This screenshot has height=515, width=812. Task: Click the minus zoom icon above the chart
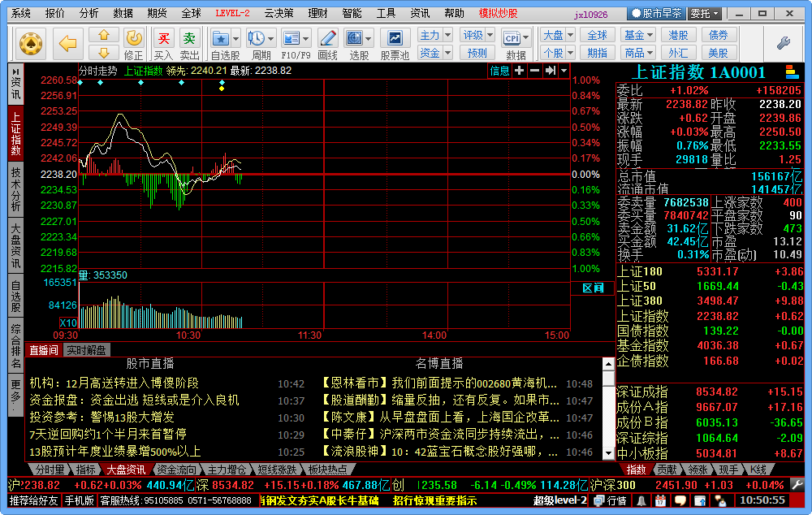(534, 71)
